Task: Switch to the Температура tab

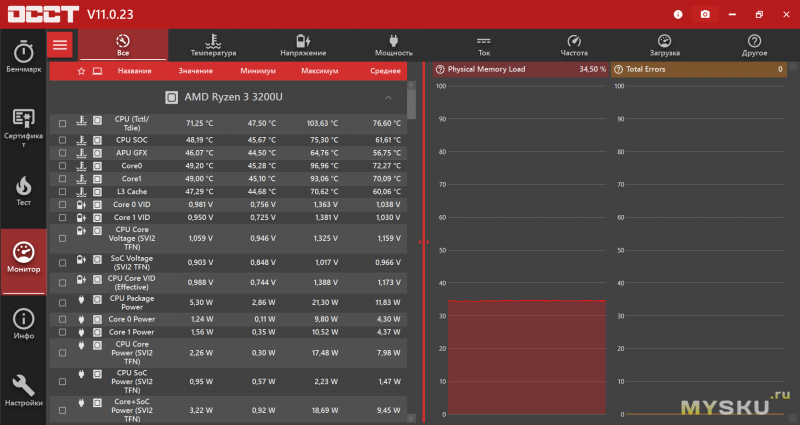Action: 213,45
